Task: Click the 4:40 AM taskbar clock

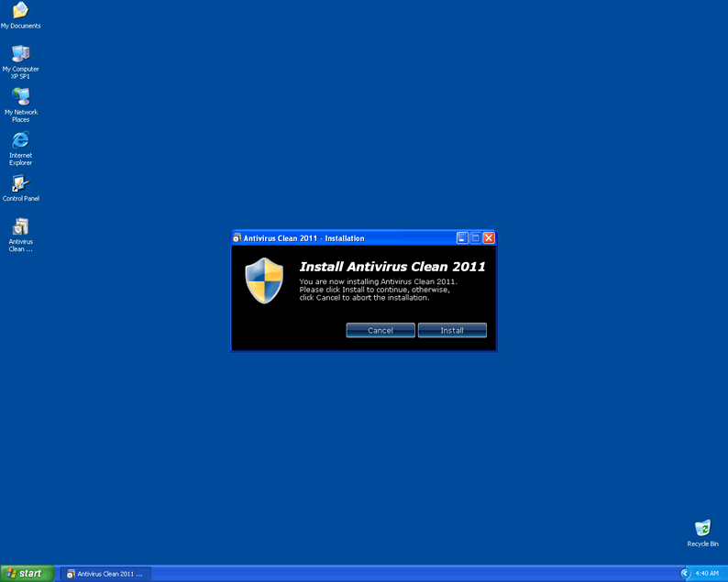Action: pyautogui.click(x=707, y=574)
